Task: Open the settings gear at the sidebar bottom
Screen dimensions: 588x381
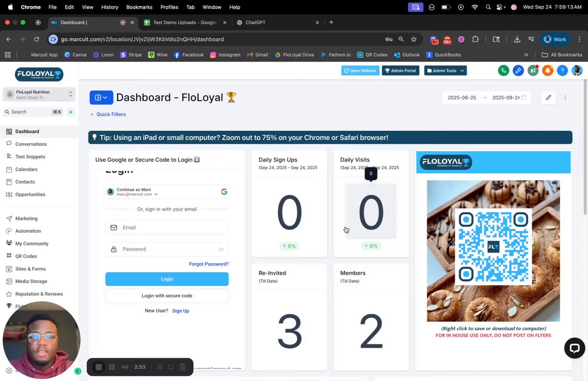Action: pos(9,370)
